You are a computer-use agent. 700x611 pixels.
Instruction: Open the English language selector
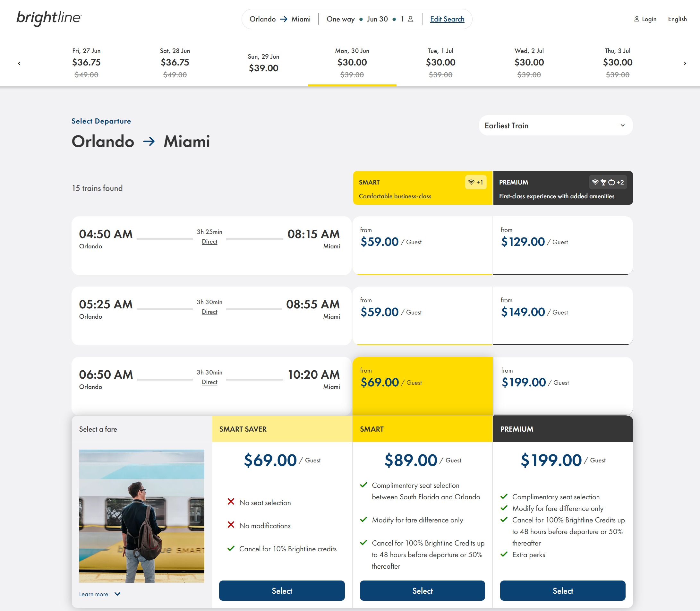(677, 19)
